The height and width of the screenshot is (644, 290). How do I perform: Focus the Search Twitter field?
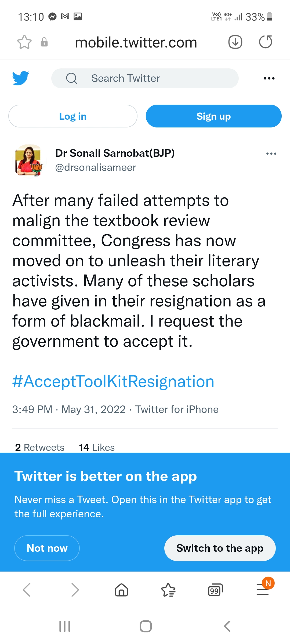[x=145, y=78]
